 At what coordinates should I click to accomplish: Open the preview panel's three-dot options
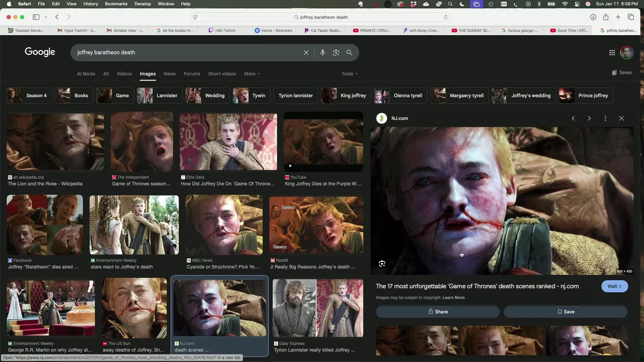click(x=605, y=118)
